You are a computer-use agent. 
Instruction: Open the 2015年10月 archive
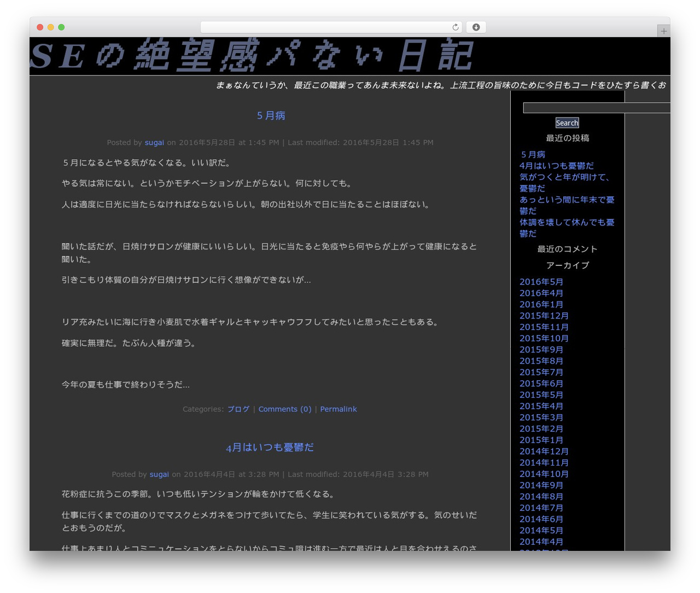tap(544, 339)
